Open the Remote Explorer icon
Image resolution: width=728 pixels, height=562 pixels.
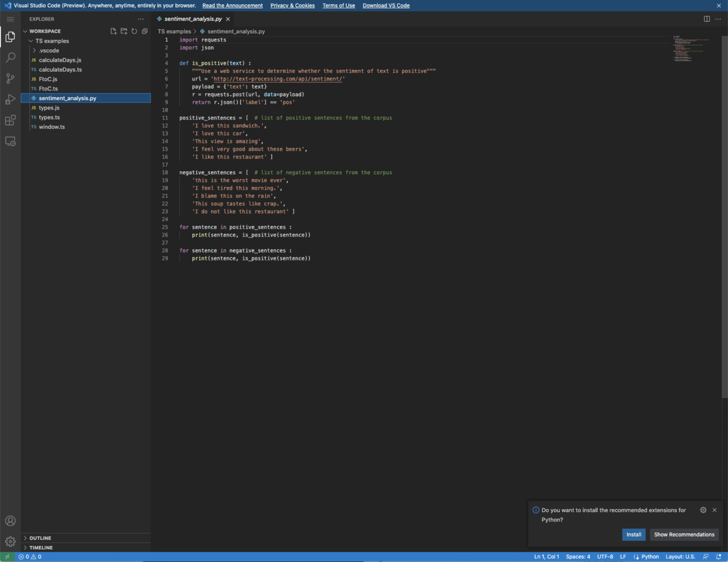[10, 141]
